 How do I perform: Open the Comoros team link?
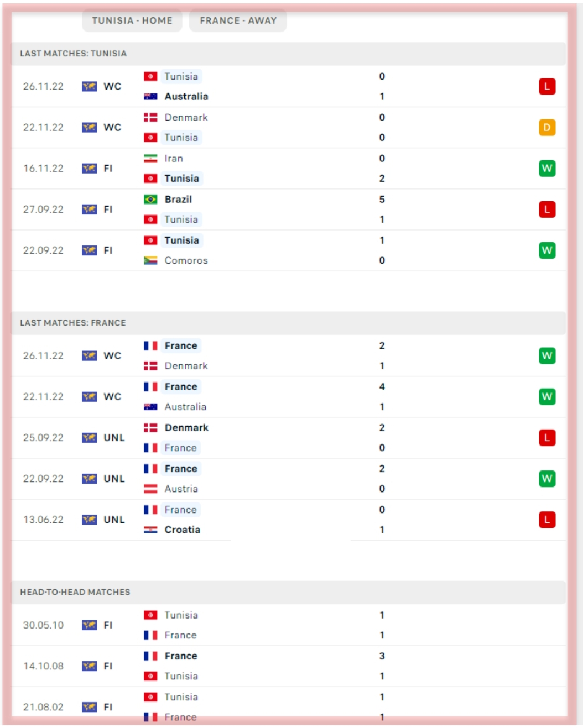tap(186, 260)
